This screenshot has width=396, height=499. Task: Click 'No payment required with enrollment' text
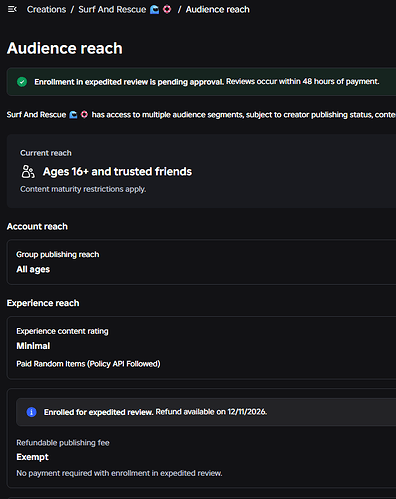coord(86,473)
